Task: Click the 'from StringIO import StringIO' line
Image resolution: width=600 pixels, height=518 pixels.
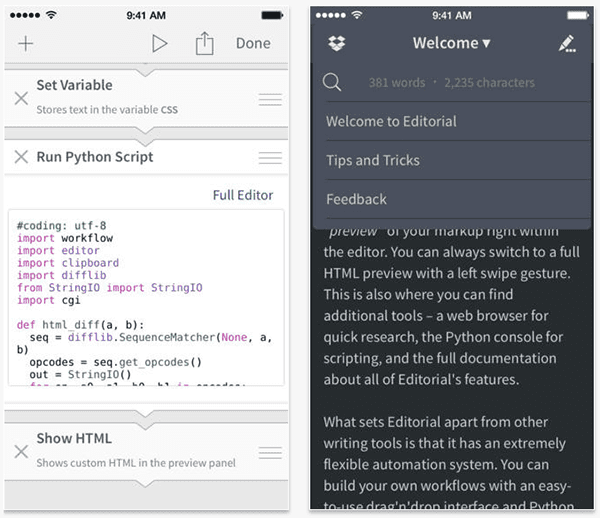Action: tap(110, 288)
